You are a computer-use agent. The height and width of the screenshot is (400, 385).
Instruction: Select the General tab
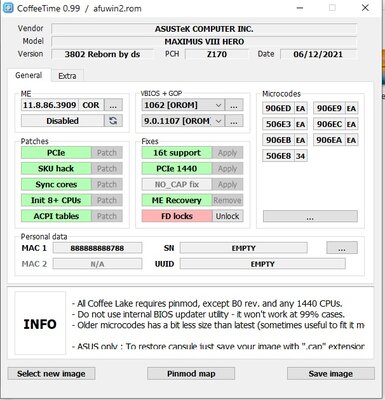click(x=29, y=75)
